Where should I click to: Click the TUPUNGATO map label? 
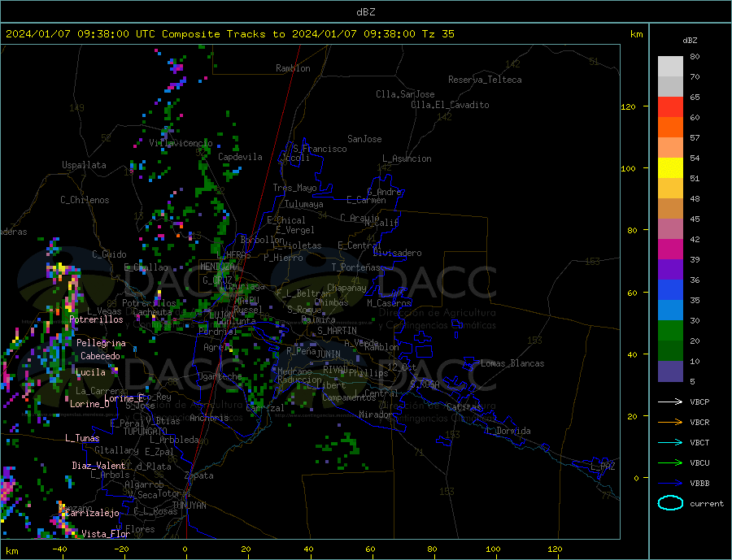click(x=145, y=432)
